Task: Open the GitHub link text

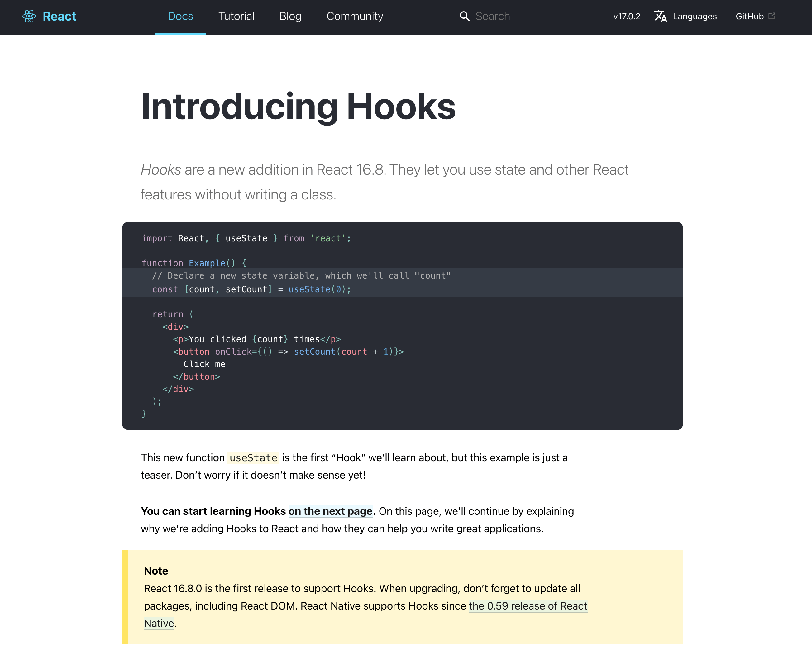Action: [x=750, y=16]
